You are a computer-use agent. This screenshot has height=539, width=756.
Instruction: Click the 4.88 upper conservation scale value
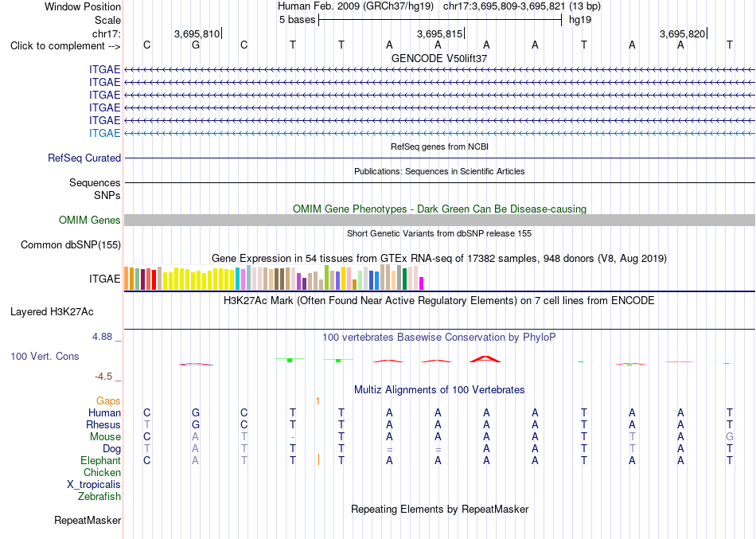102,336
